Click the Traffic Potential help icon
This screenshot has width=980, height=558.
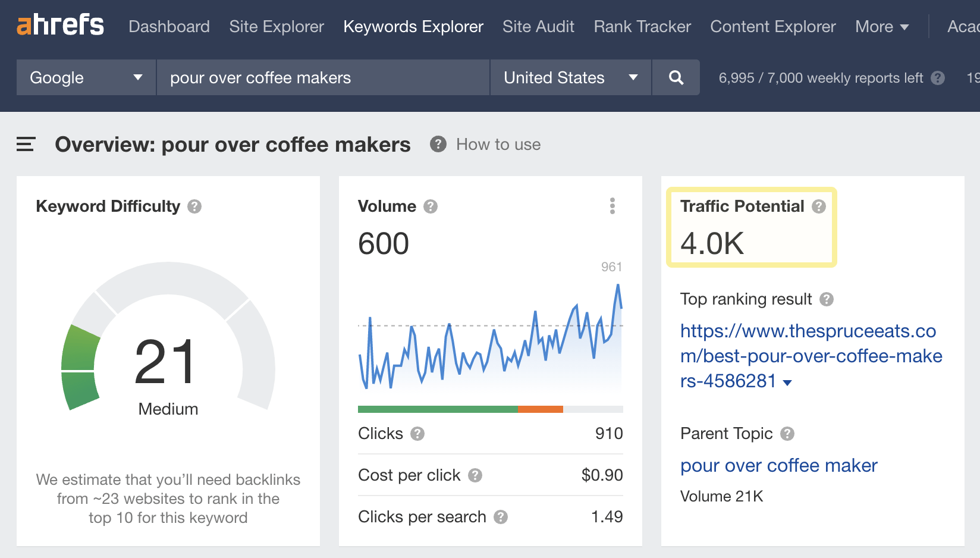(x=819, y=206)
